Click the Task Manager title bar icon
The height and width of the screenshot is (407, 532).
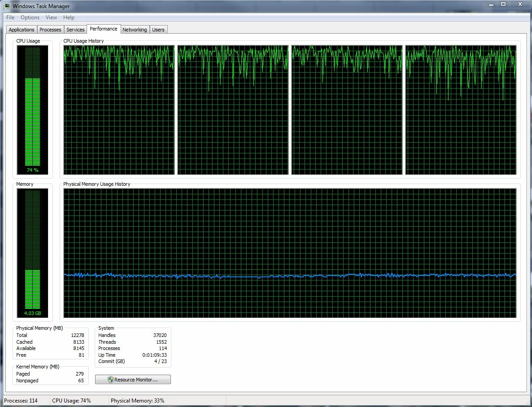[8, 6]
